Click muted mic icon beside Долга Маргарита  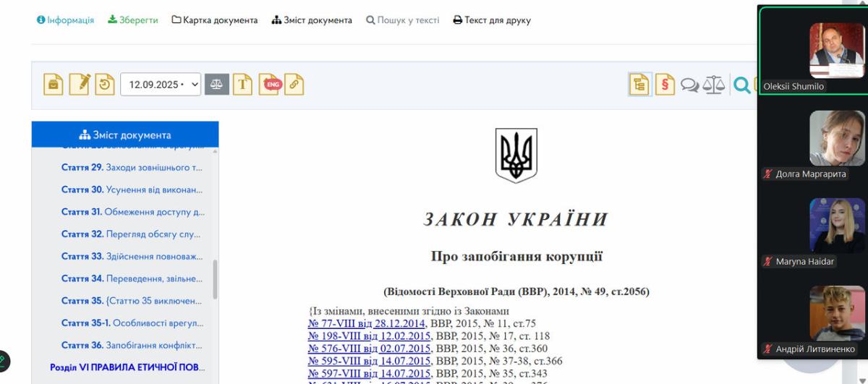coord(768,174)
